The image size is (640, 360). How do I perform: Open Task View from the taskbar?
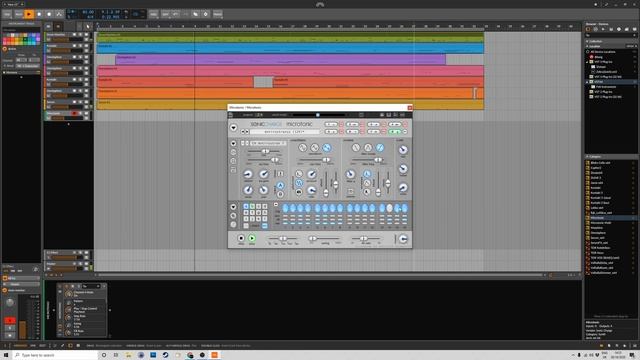116,355
